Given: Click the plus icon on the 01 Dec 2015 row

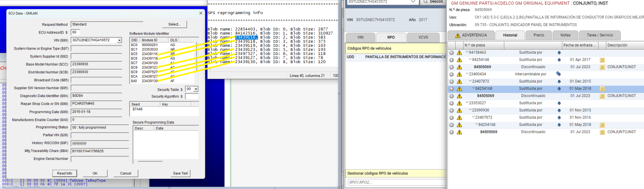Looking at the screenshot, I should click(x=451, y=81).
